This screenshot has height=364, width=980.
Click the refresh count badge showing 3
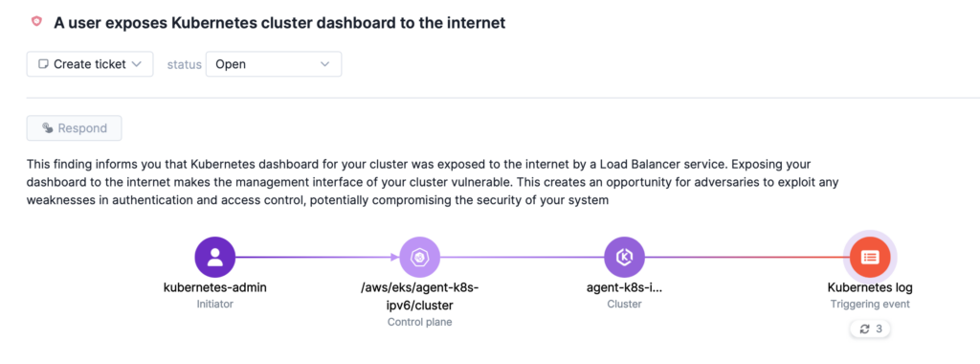870,329
